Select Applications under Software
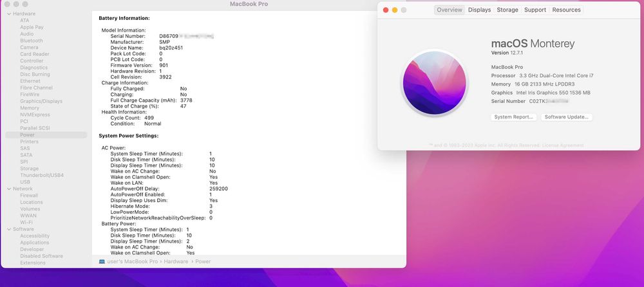The image size is (644, 287). click(x=35, y=243)
